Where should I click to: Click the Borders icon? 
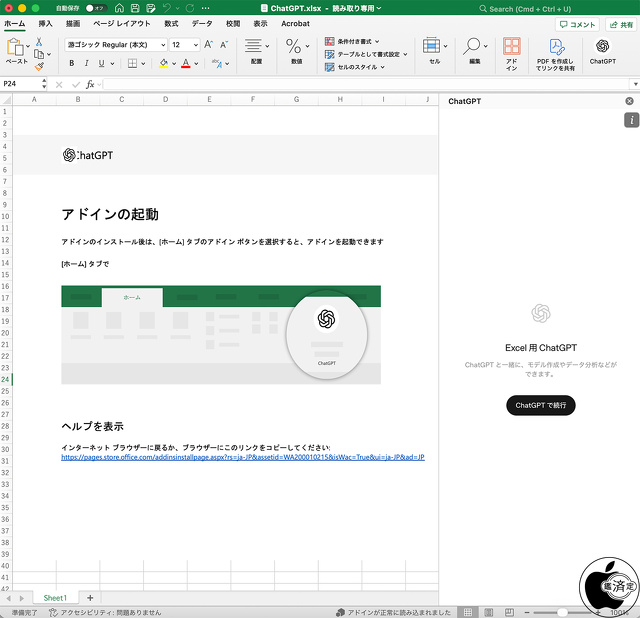click(132, 63)
